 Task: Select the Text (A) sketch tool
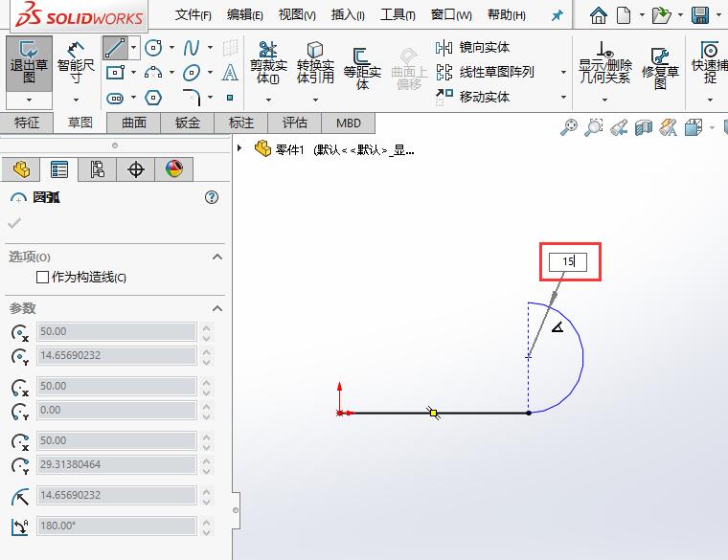(230, 73)
